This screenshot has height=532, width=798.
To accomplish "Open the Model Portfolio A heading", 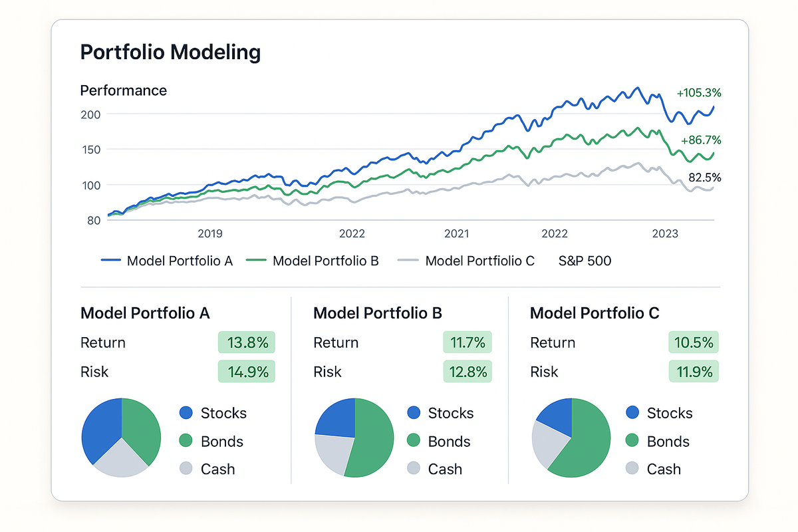I will pyautogui.click(x=145, y=313).
